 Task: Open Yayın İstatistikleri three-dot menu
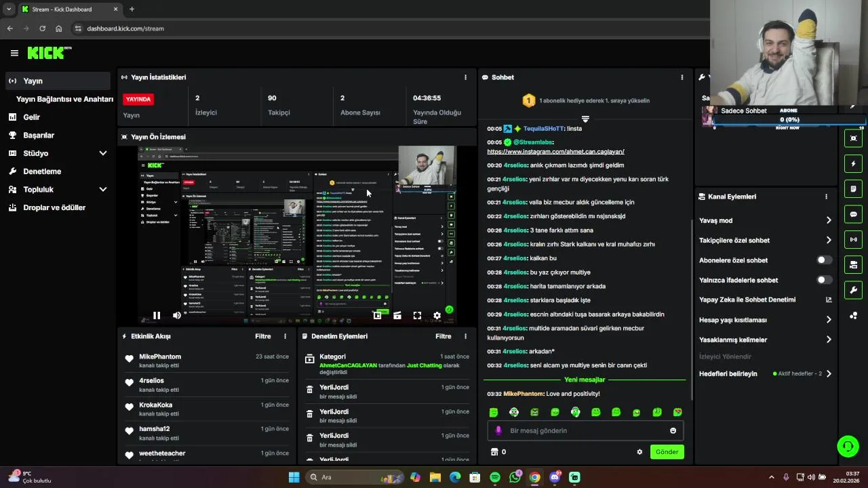465,77
